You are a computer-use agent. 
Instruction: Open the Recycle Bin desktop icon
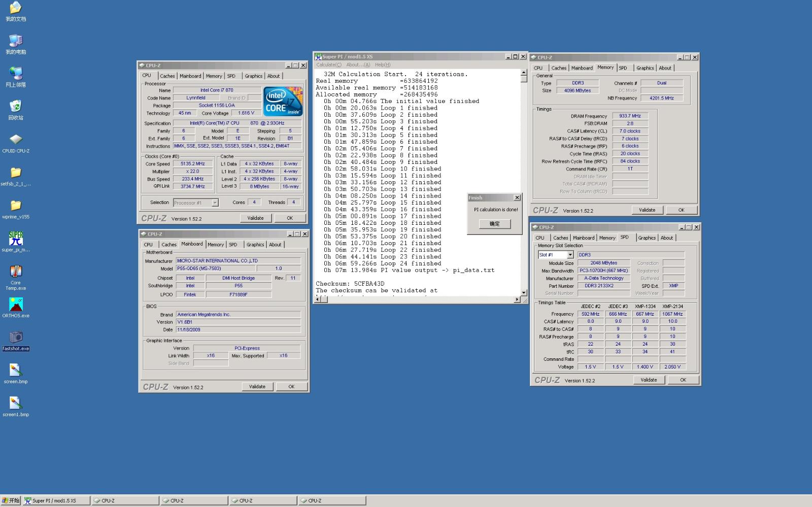[16, 110]
